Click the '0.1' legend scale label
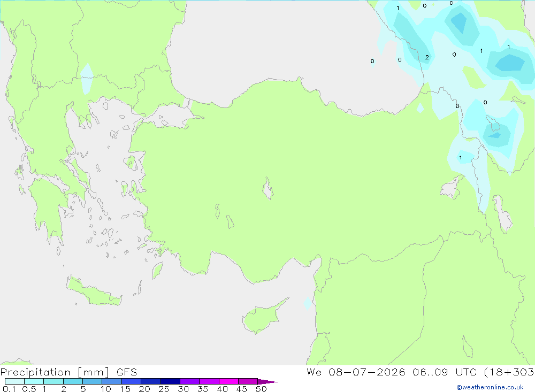This screenshot has height=392, width=535. click(x=9, y=389)
